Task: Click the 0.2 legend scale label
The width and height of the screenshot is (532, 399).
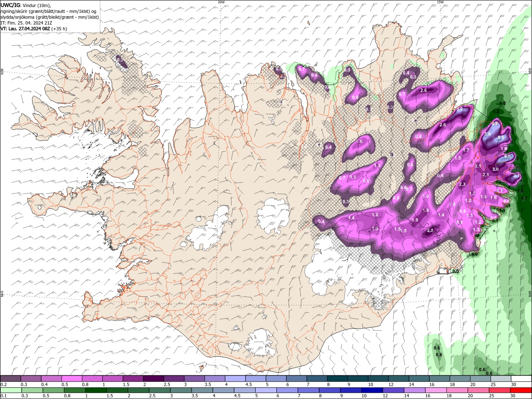Action: coord(4,384)
